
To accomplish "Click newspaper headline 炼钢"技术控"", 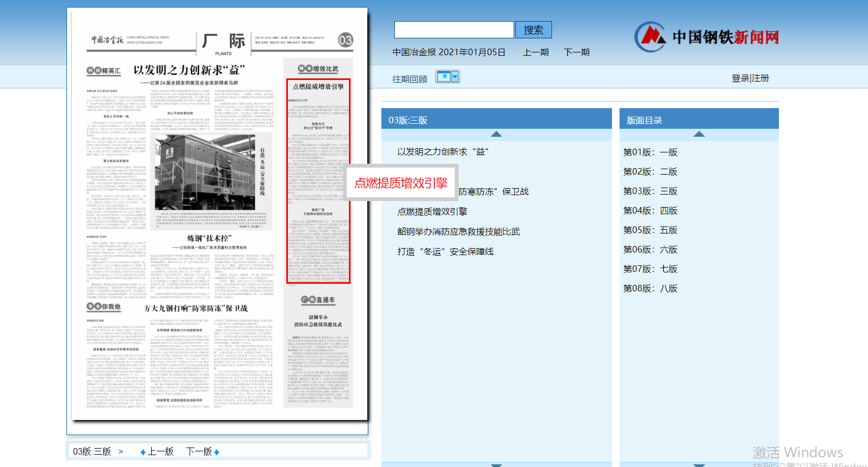I will click(x=210, y=238).
